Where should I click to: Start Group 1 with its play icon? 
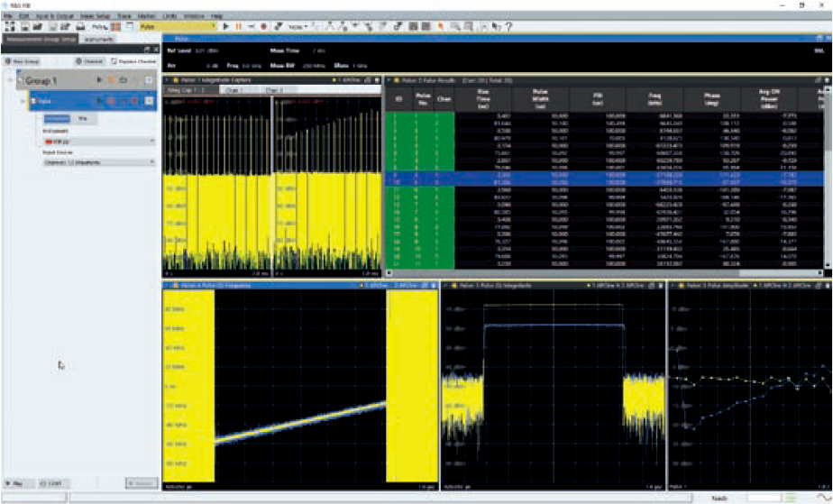click(x=99, y=80)
